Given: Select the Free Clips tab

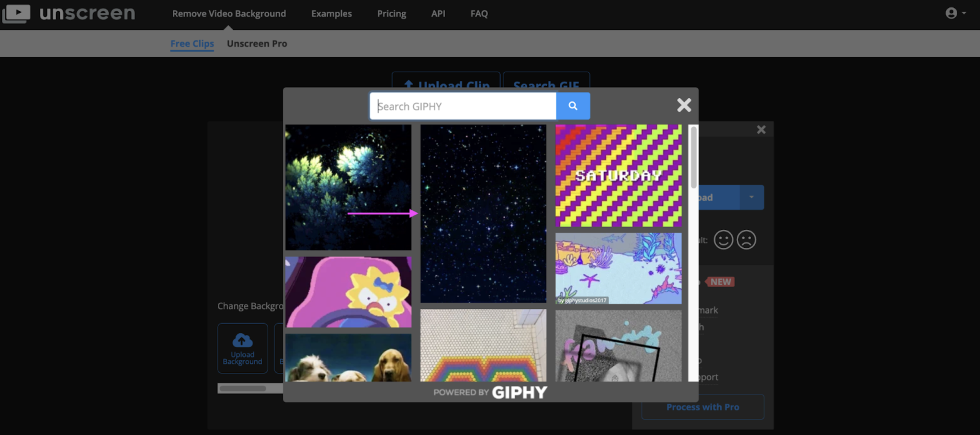Looking at the screenshot, I should (x=192, y=44).
